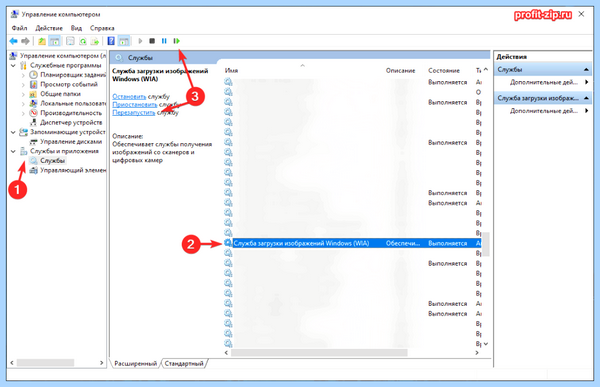
Task: Click the services list vertical scrollbar thumb
Action: [x=486, y=244]
